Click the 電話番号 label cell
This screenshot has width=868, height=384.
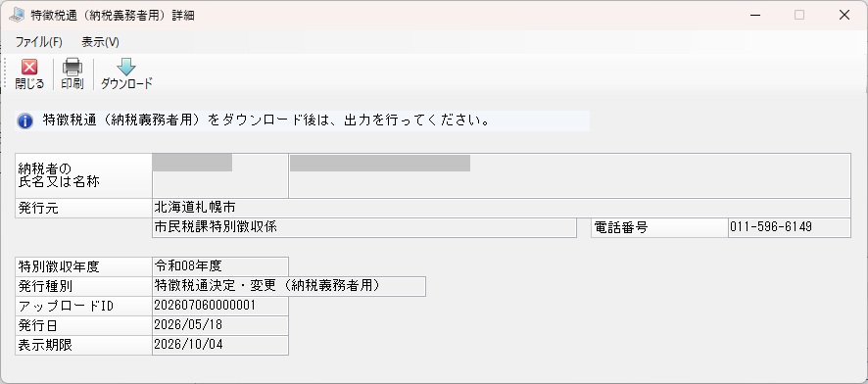coord(659,227)
